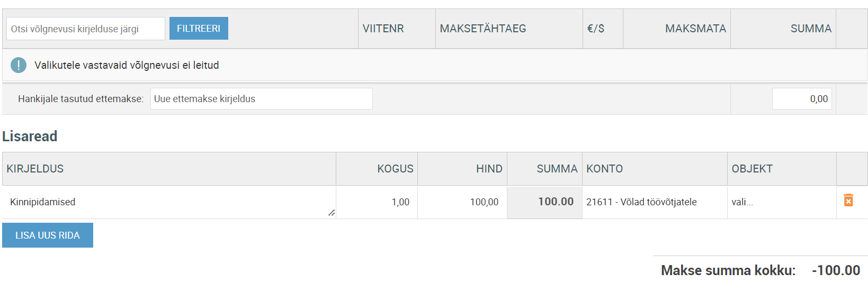This screenshot has height=291, width=868.
Task: Click the FILTREERI button
Action: [x=199, y=29]
